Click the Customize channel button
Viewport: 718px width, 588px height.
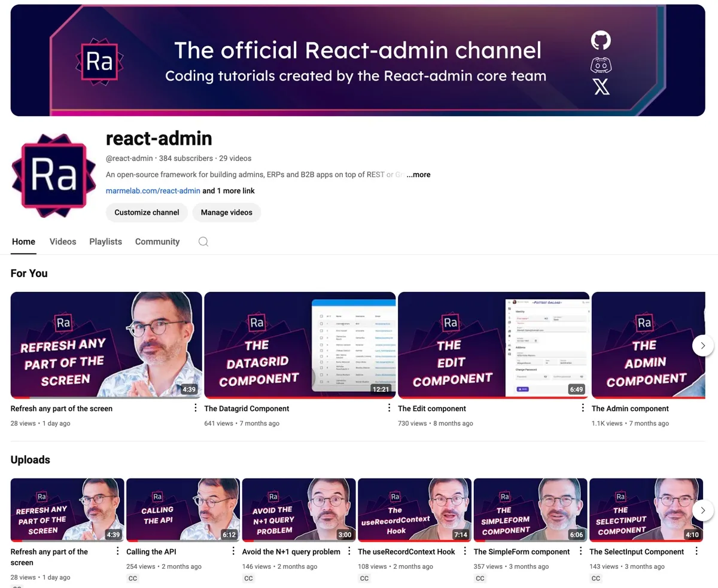(x=147, y=212)
